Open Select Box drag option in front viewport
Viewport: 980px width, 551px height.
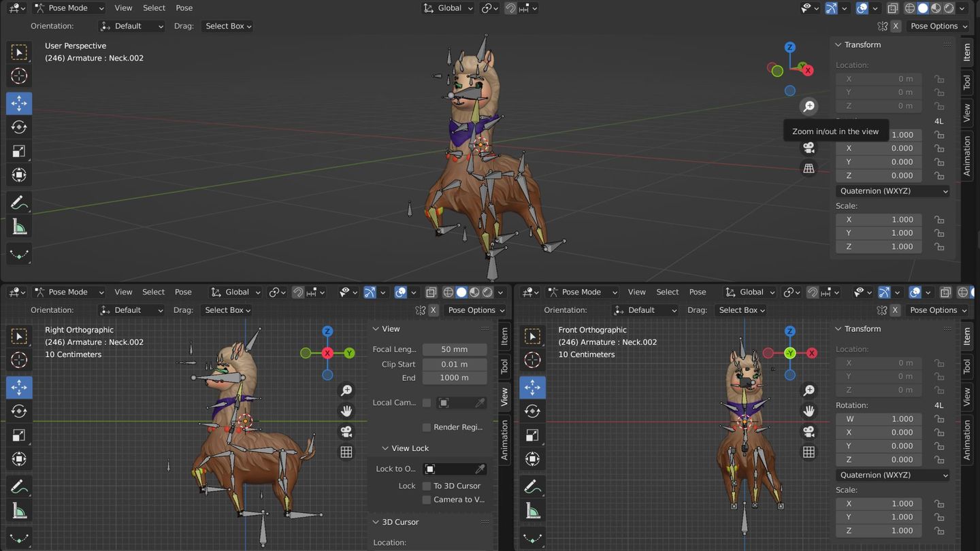(x=742, y=310)
